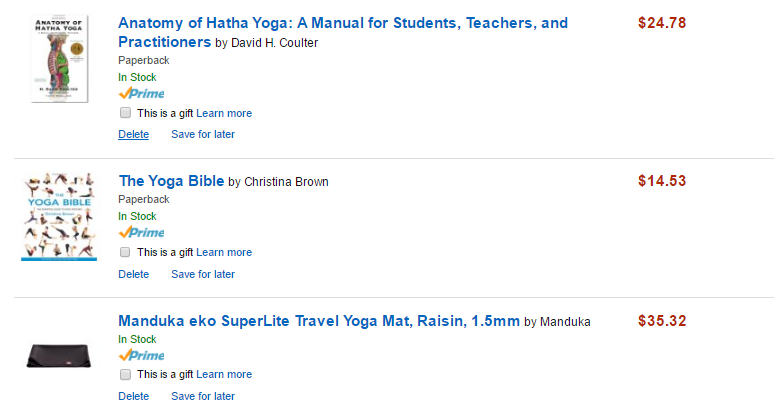Save Manduka Yoga Mat for later

coord(203,396)
